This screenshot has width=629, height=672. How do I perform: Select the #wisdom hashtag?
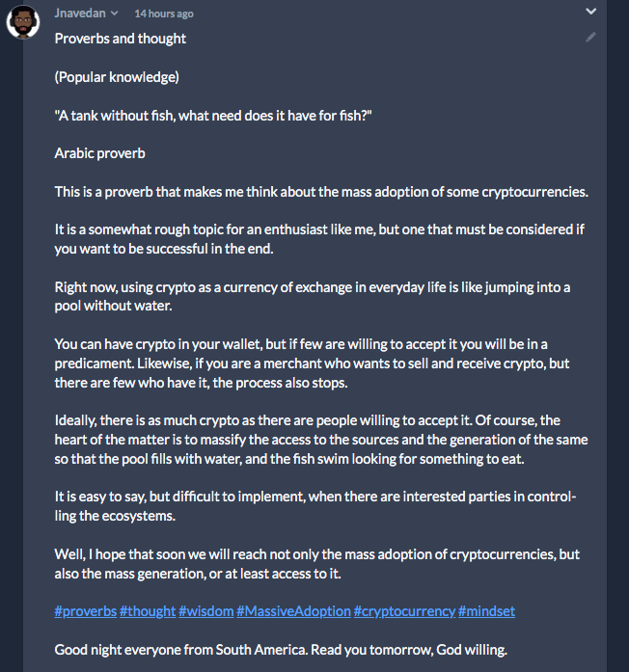[x=206, y=611]
